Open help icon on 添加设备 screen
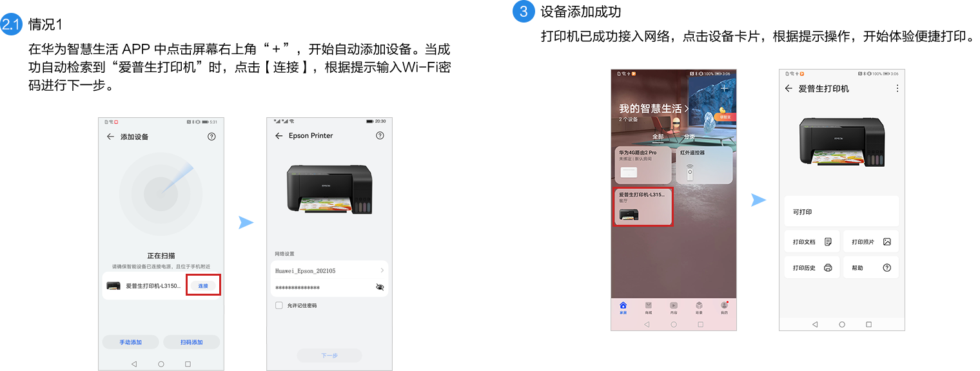This screenshot has height=371, width=980. [x=211, y=137]
